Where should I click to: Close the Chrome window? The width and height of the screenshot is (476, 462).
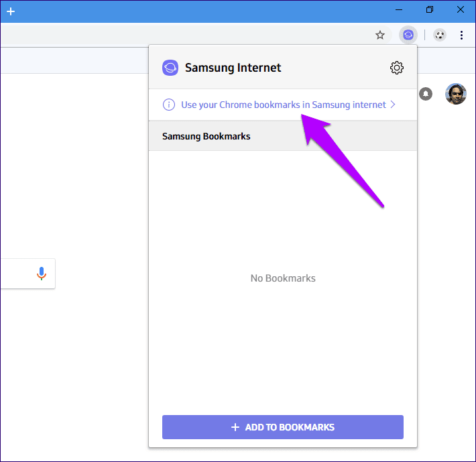coord(460,9)
